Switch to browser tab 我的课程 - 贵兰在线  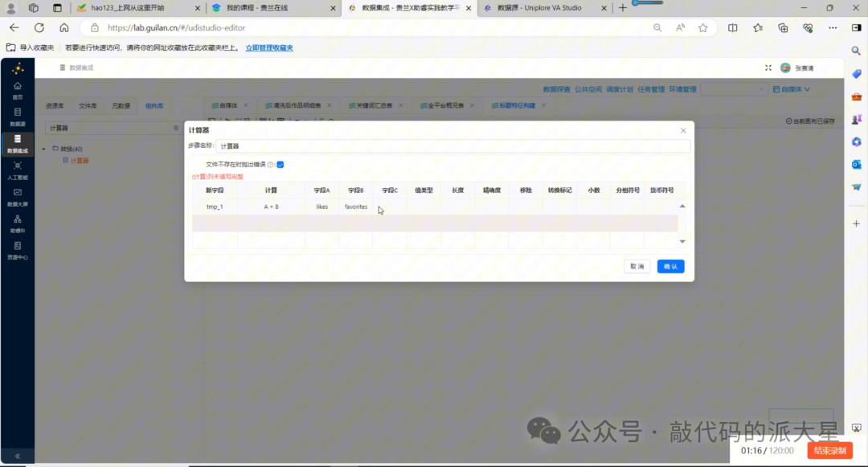(273, 8)
